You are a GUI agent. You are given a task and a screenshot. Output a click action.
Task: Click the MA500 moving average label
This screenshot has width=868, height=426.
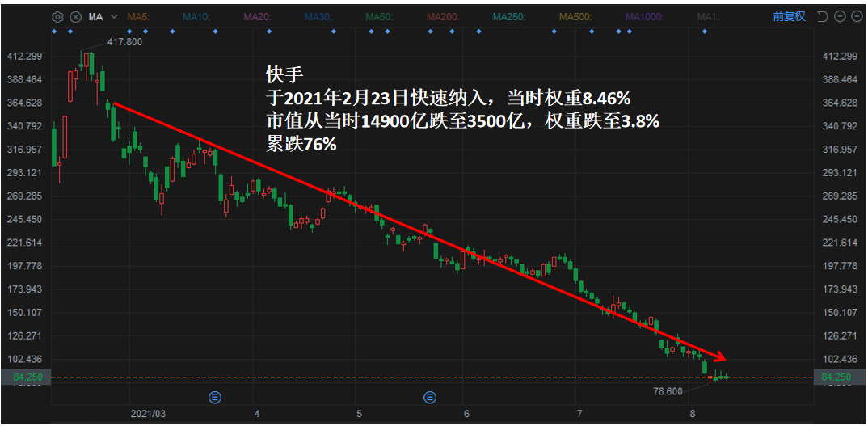pos(575,17)
